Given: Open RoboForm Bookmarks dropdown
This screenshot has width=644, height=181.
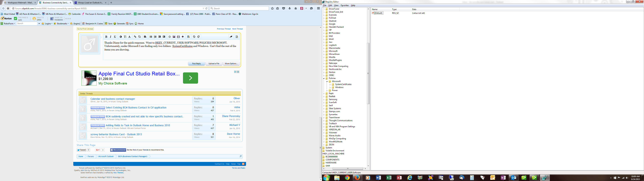Looking at the screenshot, I should point(61,23).
